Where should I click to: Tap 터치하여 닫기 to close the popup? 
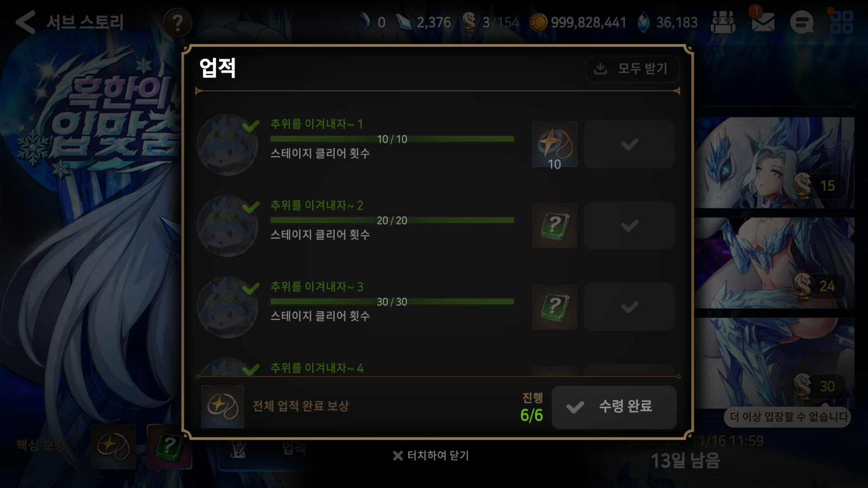tap(431, 455)
